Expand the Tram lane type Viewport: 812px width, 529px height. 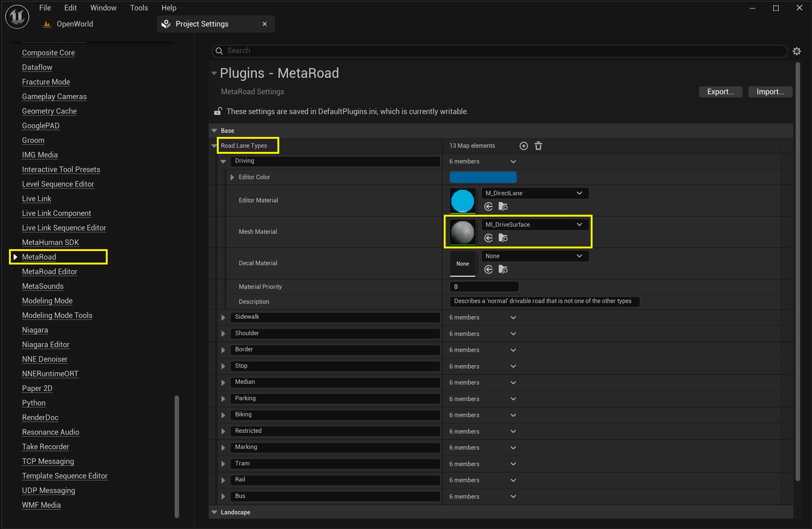(x=223, y=464)
